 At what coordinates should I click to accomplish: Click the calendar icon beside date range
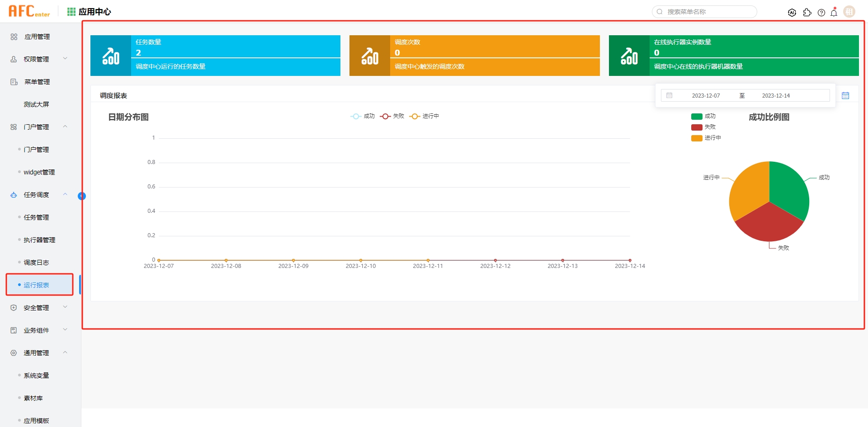pos(845,95)
